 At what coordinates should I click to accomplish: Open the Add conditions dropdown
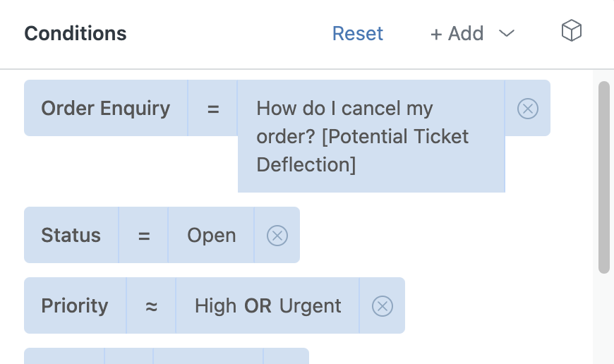pos(472,33)
